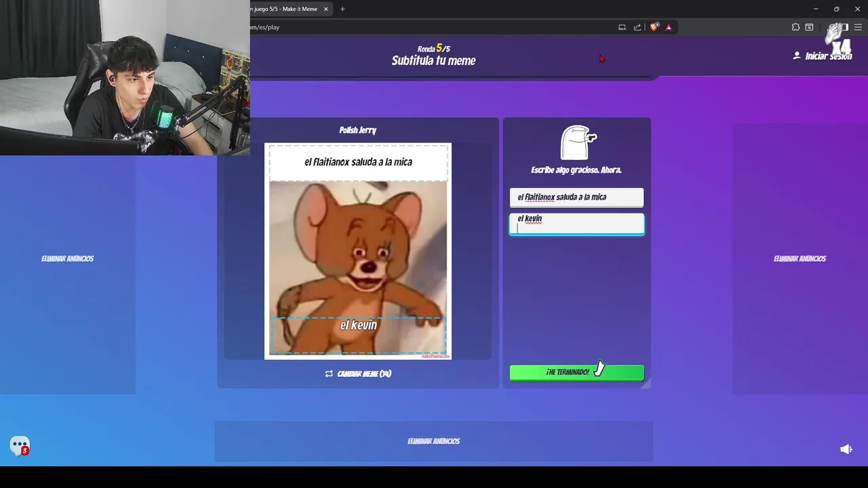Close the Make it Meme tab
The width and height of the screenshot is (868, 488).
coord(325,9)
